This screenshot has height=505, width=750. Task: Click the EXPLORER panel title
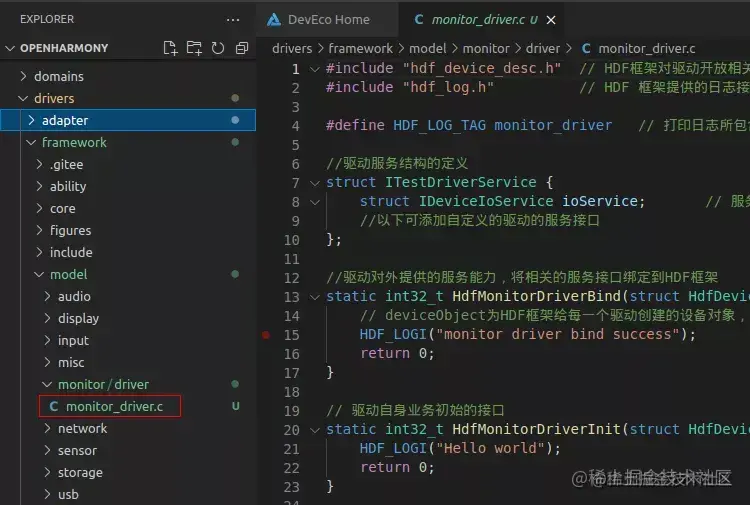click(x=47, y=19)
